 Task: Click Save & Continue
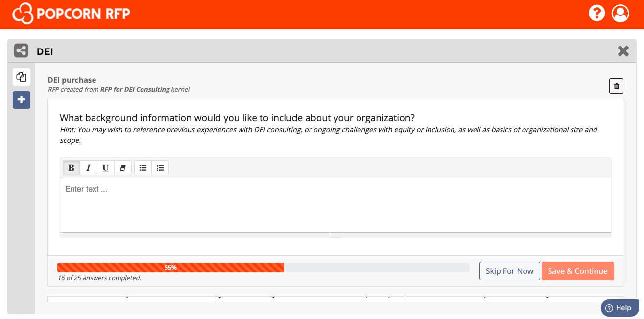pyautogui.click(x=577, y=271)
